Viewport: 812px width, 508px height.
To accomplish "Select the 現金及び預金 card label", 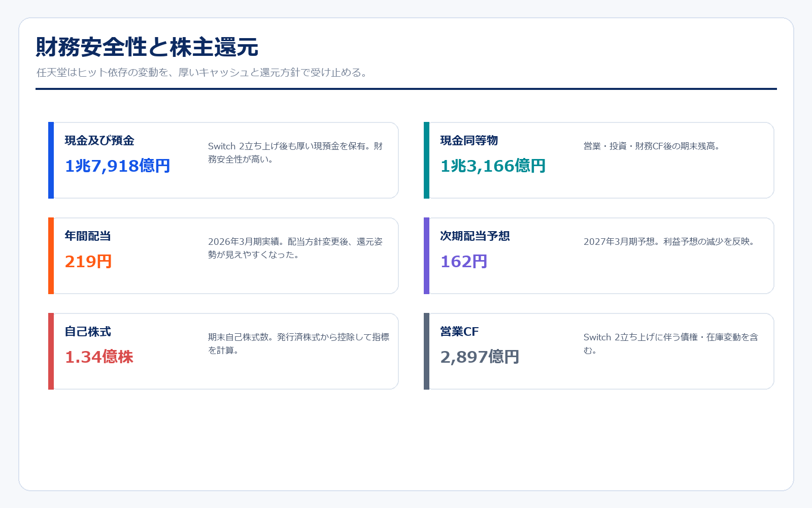I will 99,140.
